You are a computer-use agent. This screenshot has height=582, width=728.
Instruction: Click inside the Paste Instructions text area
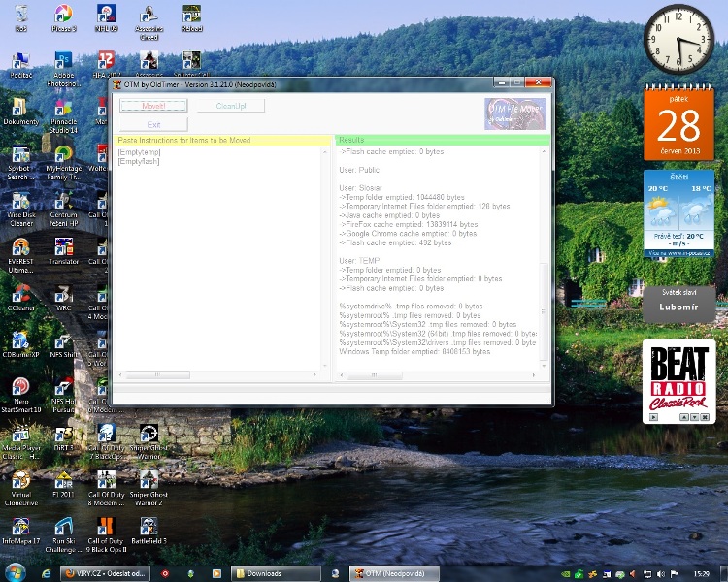[221, 252]
